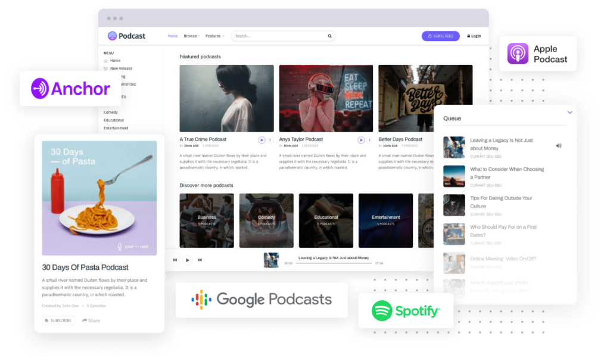
Task: Open the Features dropdown
Action: coord(214,36)
